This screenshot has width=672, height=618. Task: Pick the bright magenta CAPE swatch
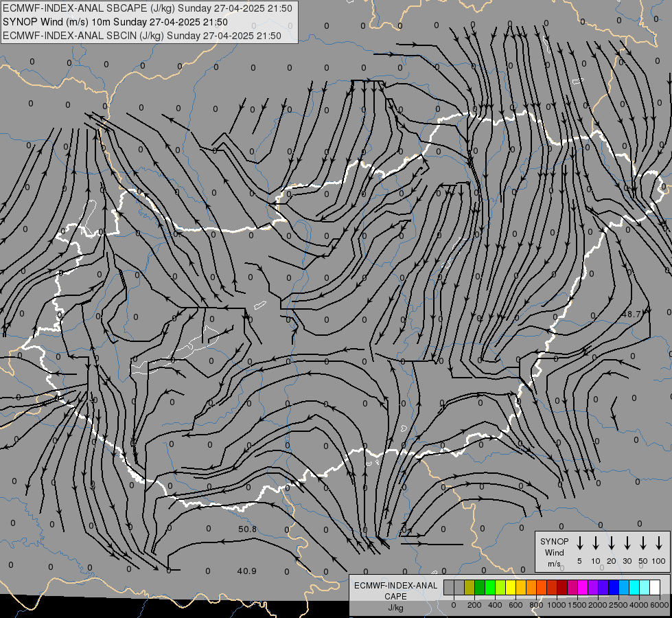click(x=583, y=587)
